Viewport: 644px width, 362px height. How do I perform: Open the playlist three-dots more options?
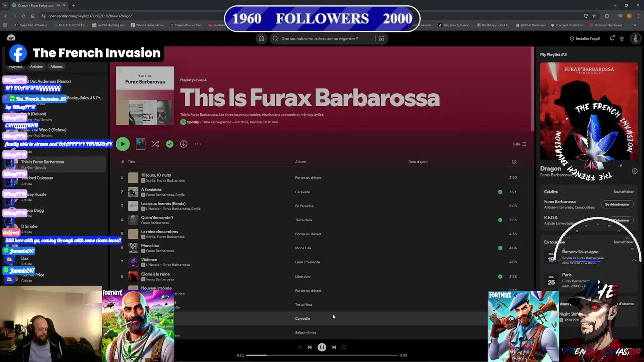coord(198,144)
